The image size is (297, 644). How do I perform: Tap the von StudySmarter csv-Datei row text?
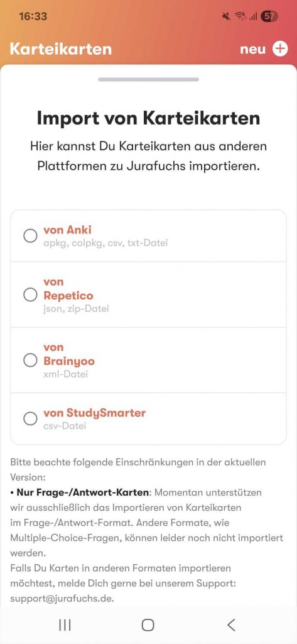94,418
